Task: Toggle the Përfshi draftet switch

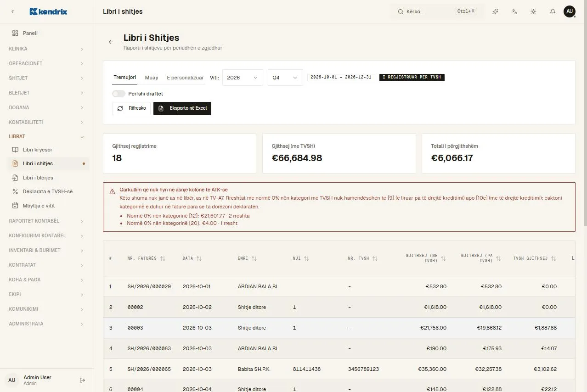Action: click(x=119, y=94)
